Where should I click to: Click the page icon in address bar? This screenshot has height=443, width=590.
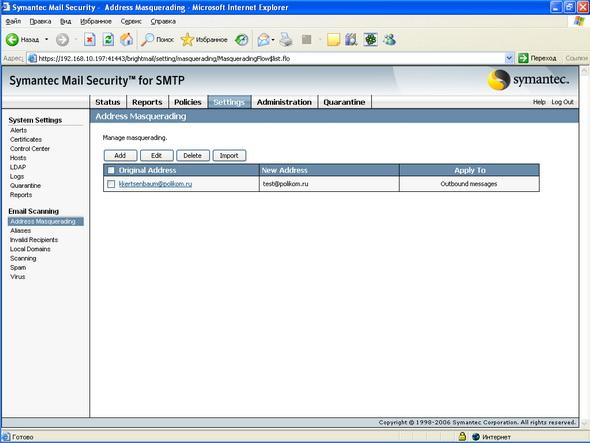(32, 58)
